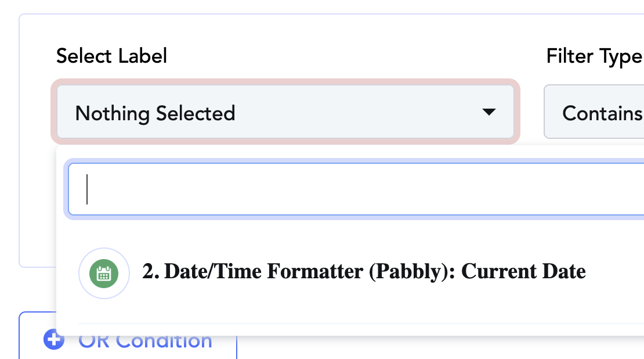Click the Select Label heading
644x359 pixels.
tap(112, 56)
